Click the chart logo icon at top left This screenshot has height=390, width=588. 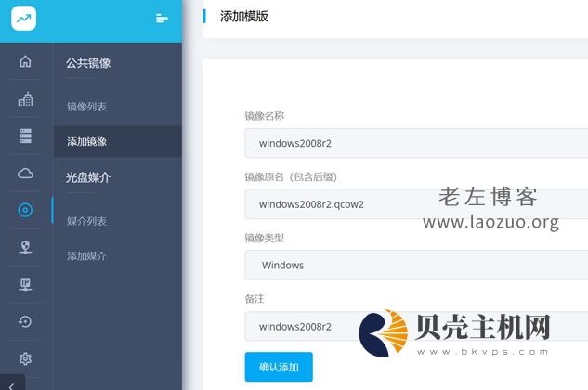pos(24,18)
